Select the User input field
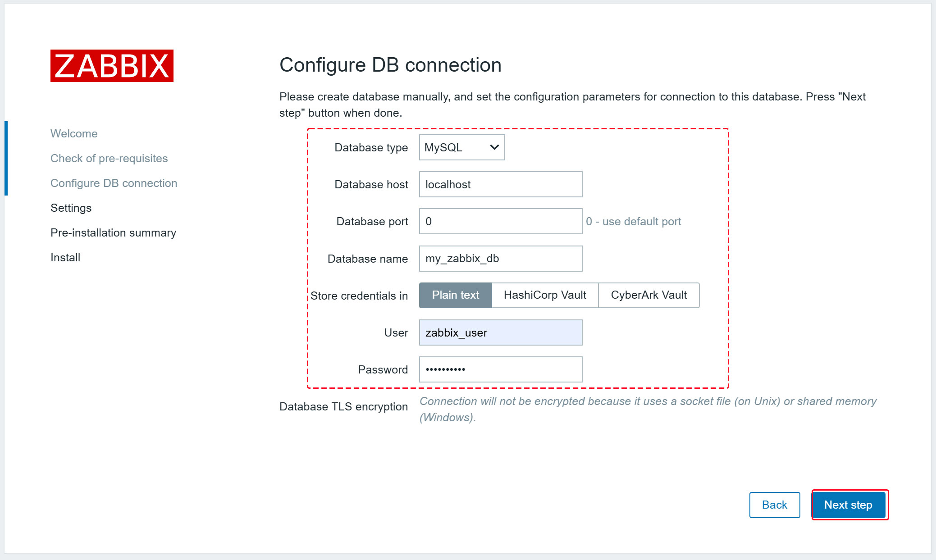This screenshot has height=560, width=936. (x=500, y=332)
